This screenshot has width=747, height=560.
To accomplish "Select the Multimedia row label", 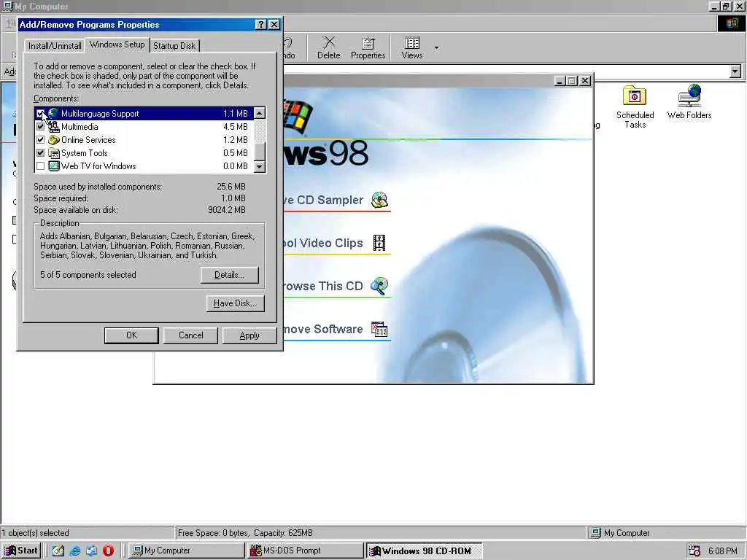I will [x=80, y=127].
